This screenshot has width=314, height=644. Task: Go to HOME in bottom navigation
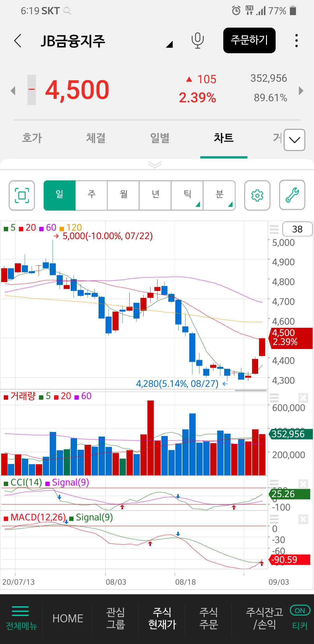[x=68, y=618]
